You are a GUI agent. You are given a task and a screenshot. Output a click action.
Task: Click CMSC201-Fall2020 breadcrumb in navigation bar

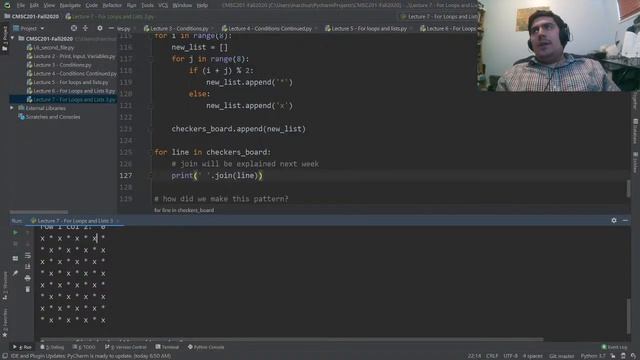click(x=31, y=17)
